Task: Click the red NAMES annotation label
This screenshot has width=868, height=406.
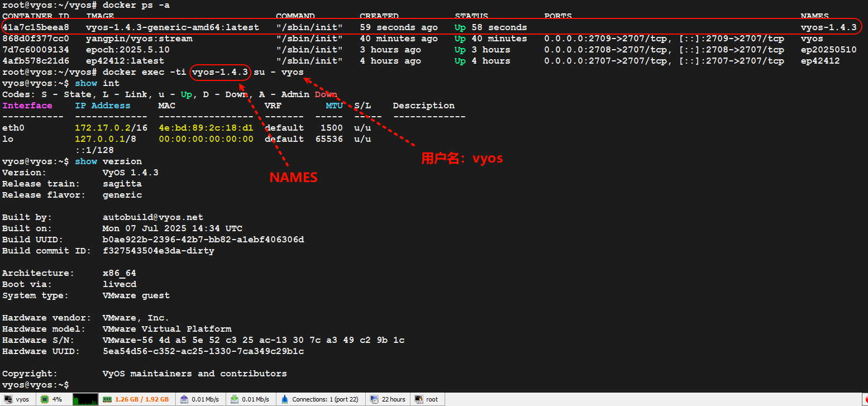Action: 293,178
